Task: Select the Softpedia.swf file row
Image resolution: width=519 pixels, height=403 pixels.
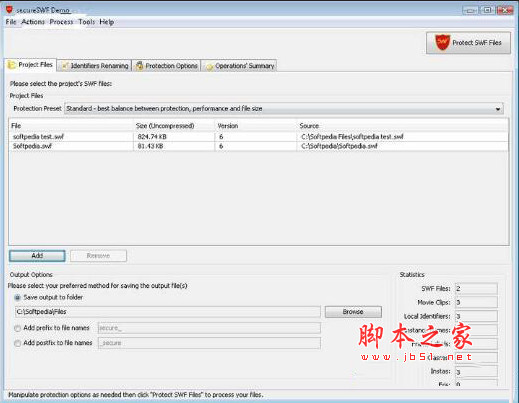Action: (259, 146)
